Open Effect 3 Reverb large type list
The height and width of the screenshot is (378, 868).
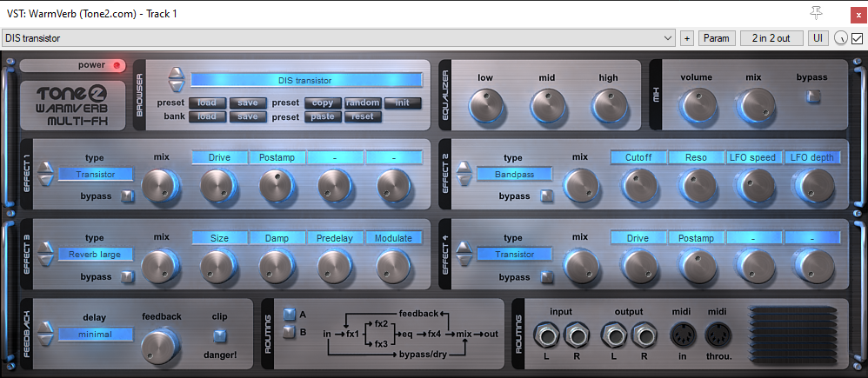tap(96, 254)
